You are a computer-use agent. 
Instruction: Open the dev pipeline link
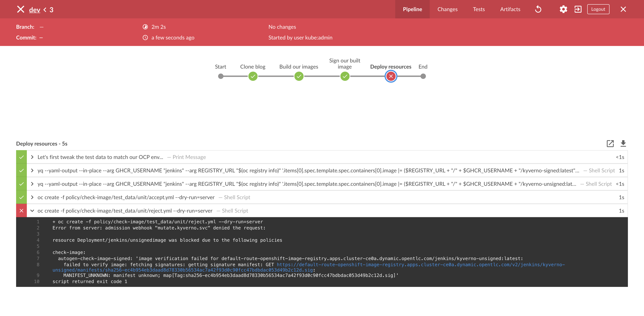click(x=34, y=10)
